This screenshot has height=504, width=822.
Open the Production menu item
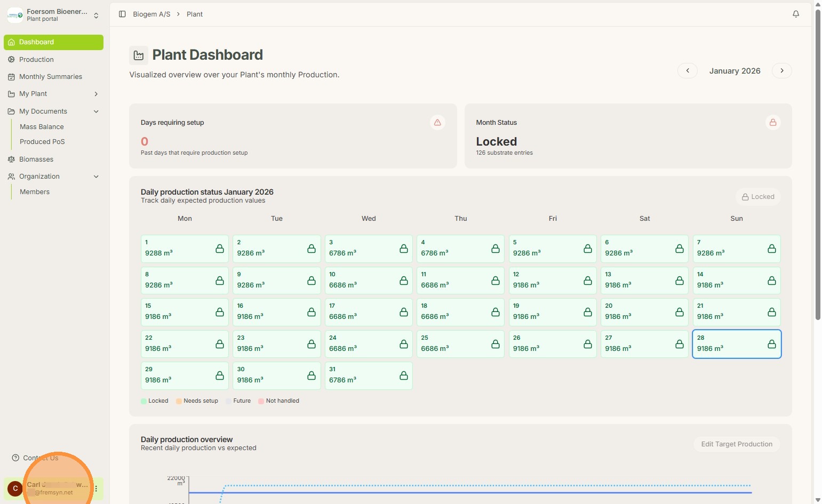tap(36, 60)
